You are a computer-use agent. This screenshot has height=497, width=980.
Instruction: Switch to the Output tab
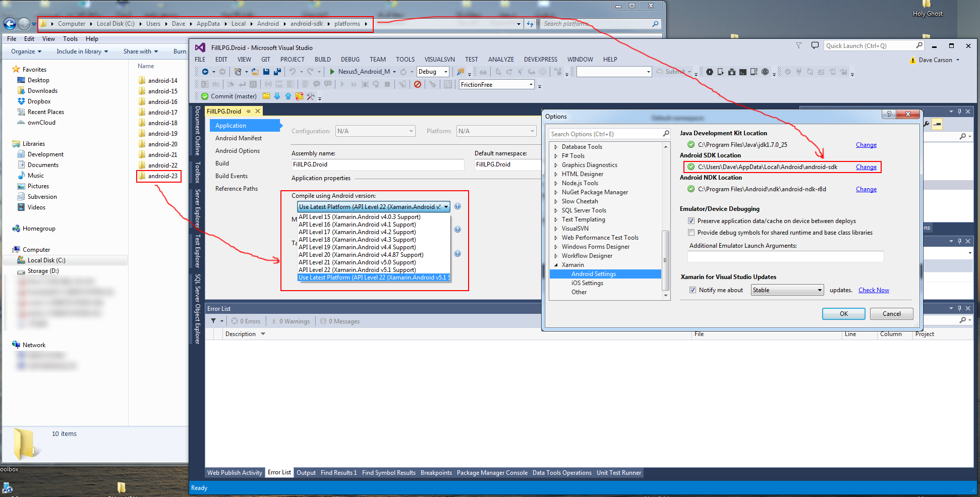point(306,473)
